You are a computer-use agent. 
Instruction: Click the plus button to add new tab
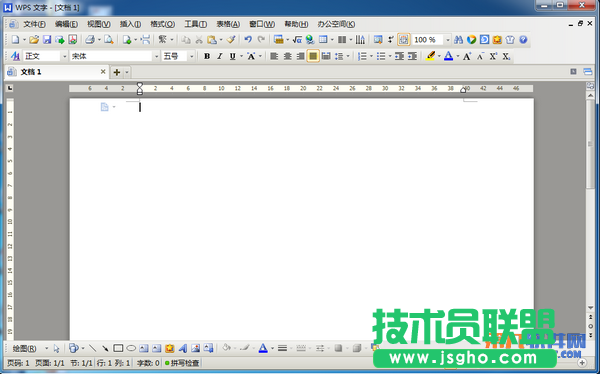117,72
